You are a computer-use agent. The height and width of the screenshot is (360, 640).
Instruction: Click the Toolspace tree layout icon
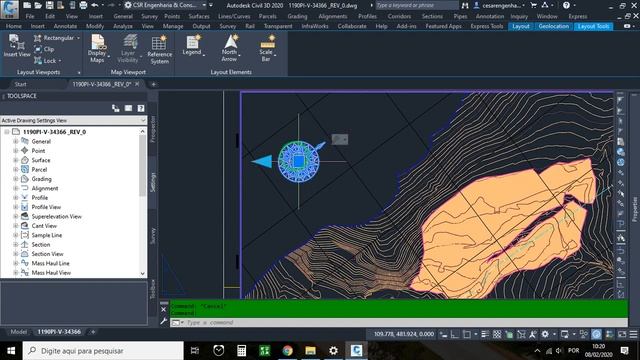[x=116, y=108]
